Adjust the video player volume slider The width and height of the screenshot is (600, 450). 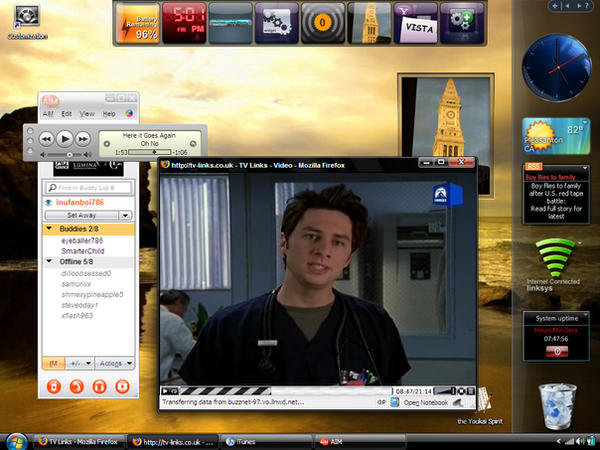(x=445, y=391)
